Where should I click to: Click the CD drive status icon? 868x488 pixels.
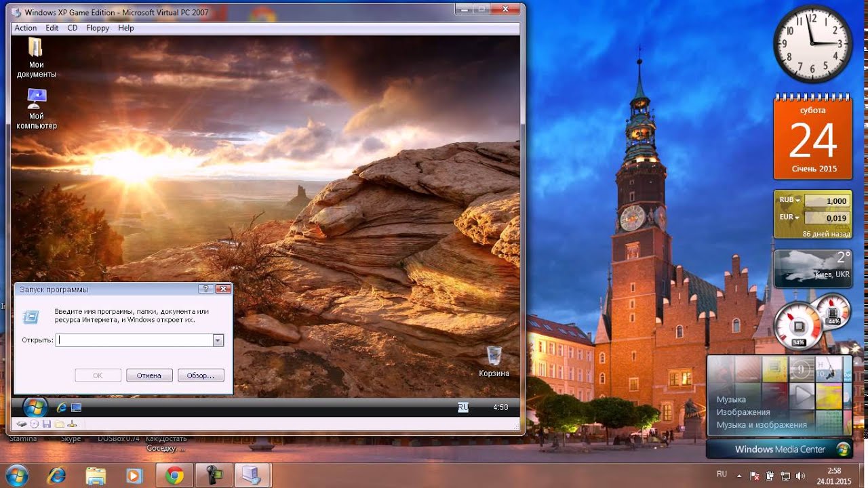tap(34, 424)
